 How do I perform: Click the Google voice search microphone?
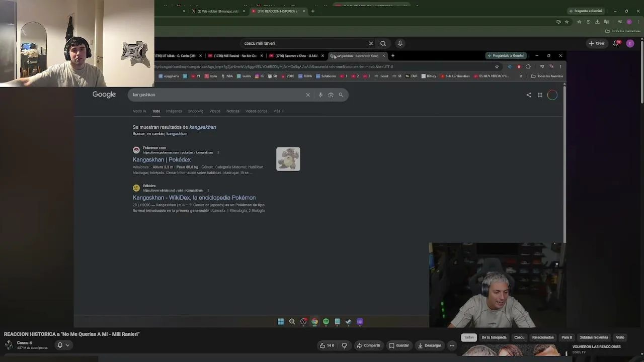tap(320, 95)
